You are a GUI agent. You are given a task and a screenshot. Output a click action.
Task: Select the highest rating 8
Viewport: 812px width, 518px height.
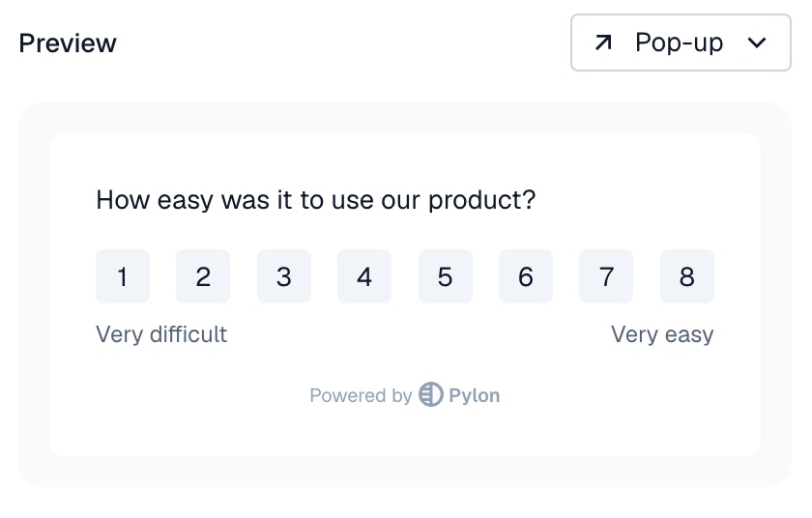point(687,276)
